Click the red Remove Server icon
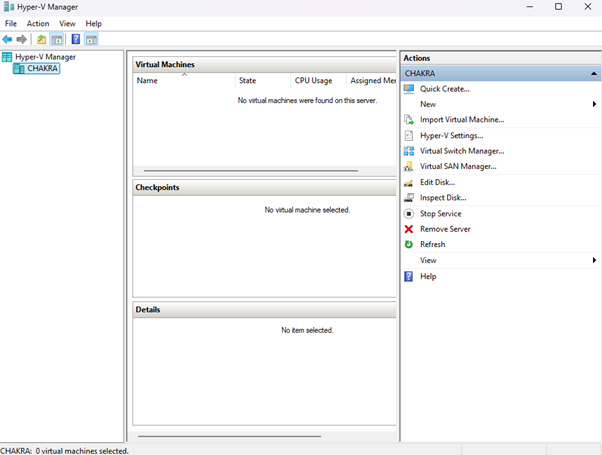Screen dimensions: 602x455 click(x=409, y=229)
